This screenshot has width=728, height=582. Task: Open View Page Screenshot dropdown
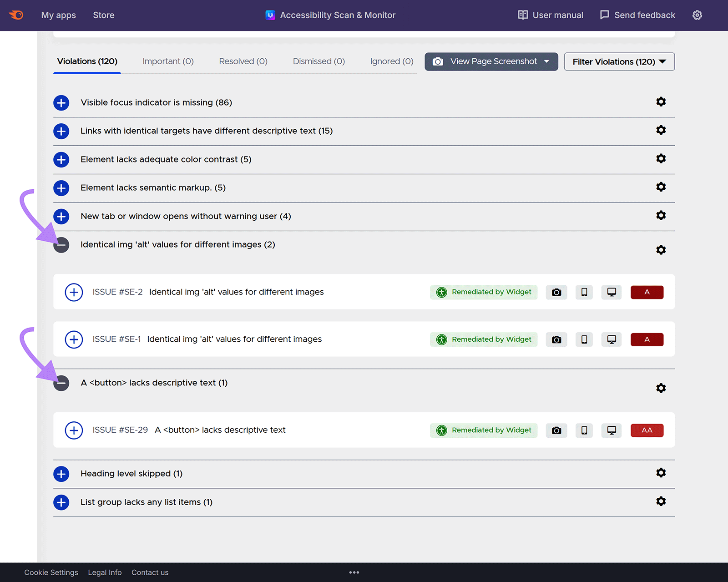click(491, 62)
